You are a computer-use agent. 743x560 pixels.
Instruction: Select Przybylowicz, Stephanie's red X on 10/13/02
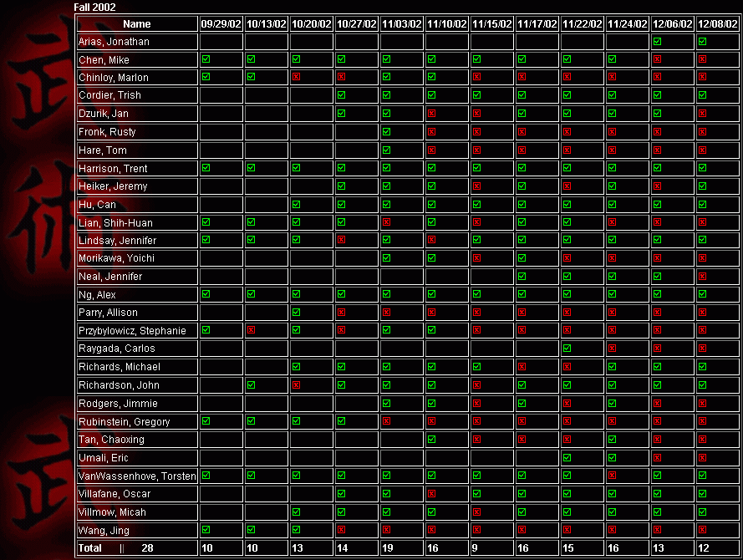(251, 330)
